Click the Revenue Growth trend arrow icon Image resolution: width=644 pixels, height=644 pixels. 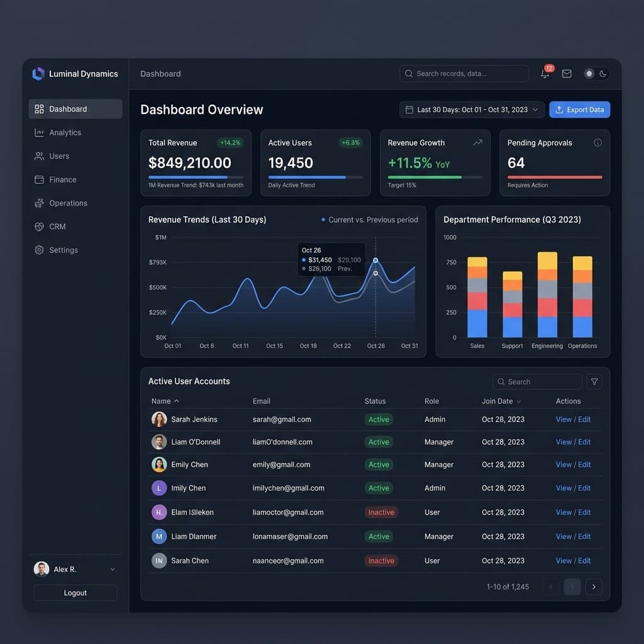pyautogui.click(x=477, y=143)
